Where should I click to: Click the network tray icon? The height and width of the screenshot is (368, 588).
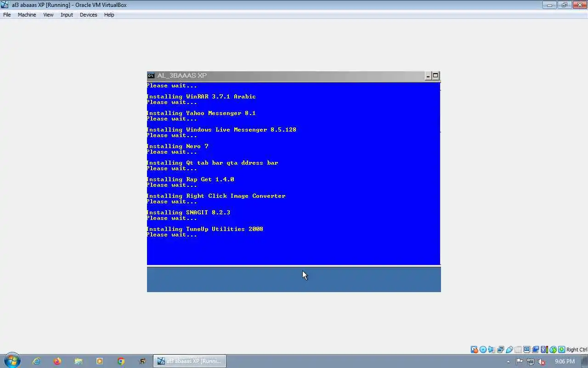pos(531,362)
